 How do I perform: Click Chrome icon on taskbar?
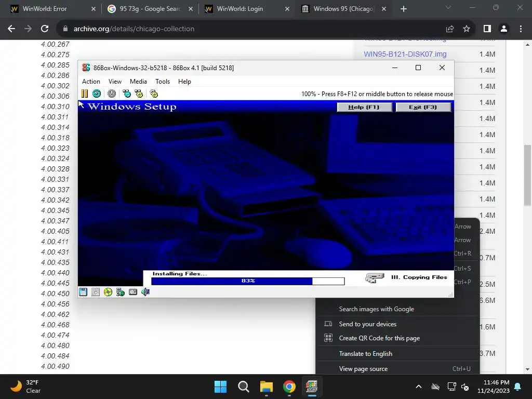289,387
